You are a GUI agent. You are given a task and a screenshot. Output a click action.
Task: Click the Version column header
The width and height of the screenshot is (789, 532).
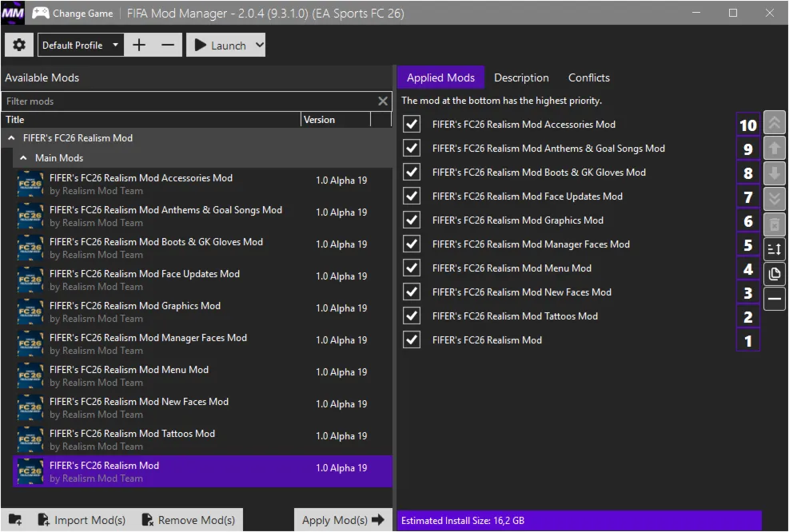pos(336,120)
